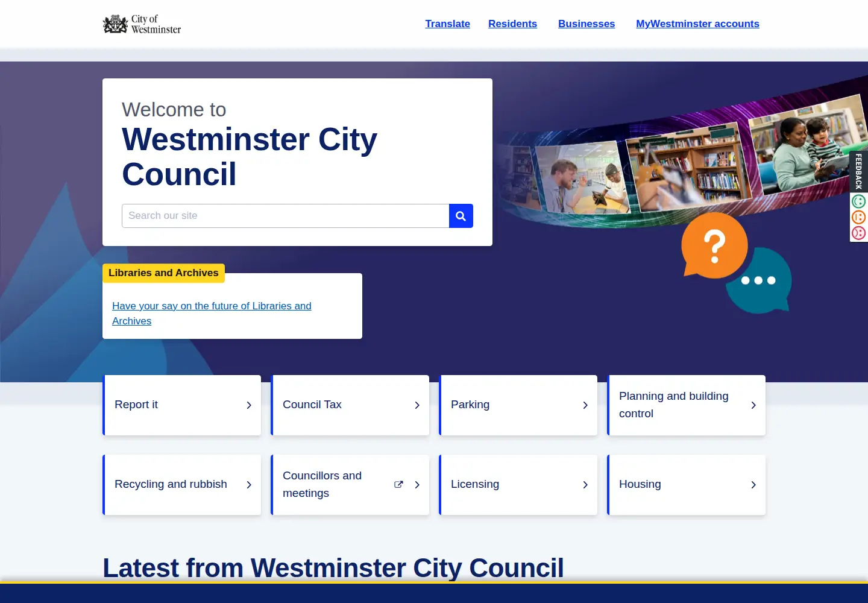Click the orange question mark speech bubble

point(714,245)
